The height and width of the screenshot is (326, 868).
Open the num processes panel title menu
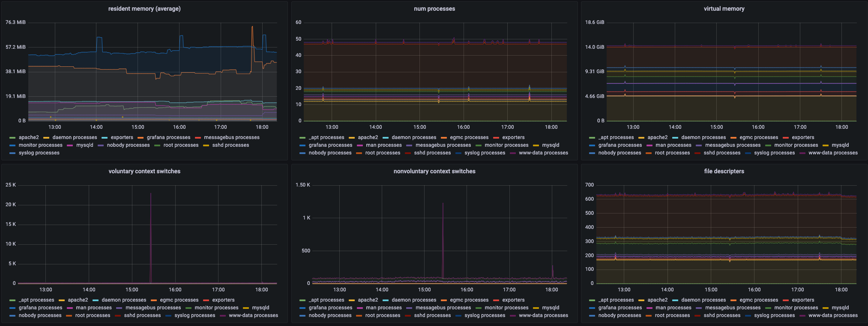(x=434, y=9)
